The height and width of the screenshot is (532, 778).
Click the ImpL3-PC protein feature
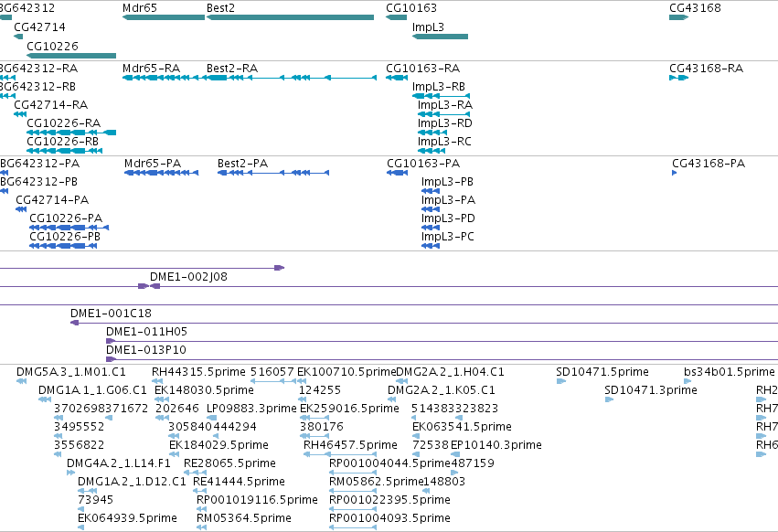(431, 246)
